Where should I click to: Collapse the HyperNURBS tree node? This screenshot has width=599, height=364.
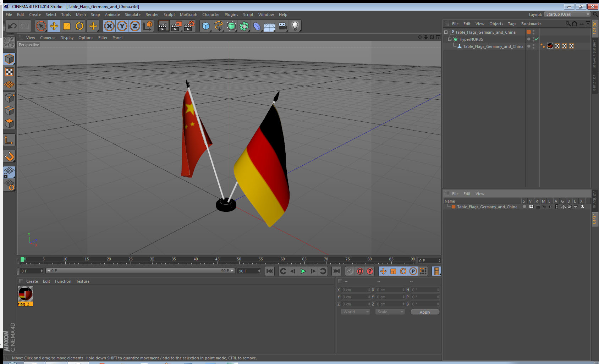click(450, 39)
